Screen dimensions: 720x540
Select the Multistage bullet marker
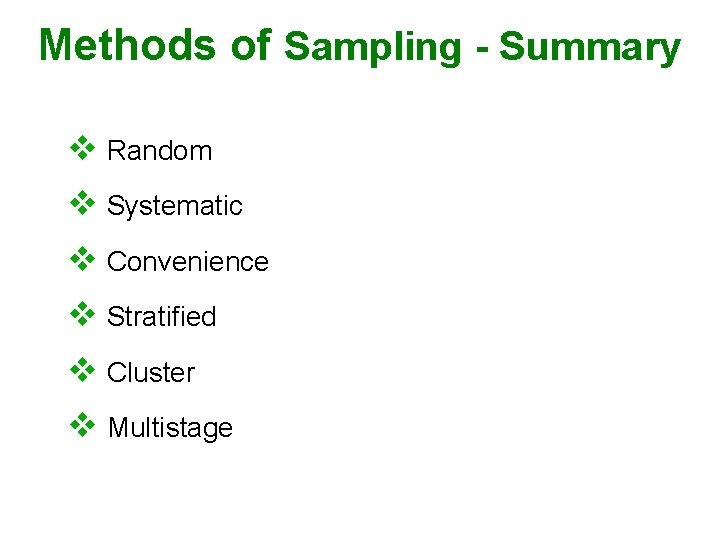click(81, 426)
